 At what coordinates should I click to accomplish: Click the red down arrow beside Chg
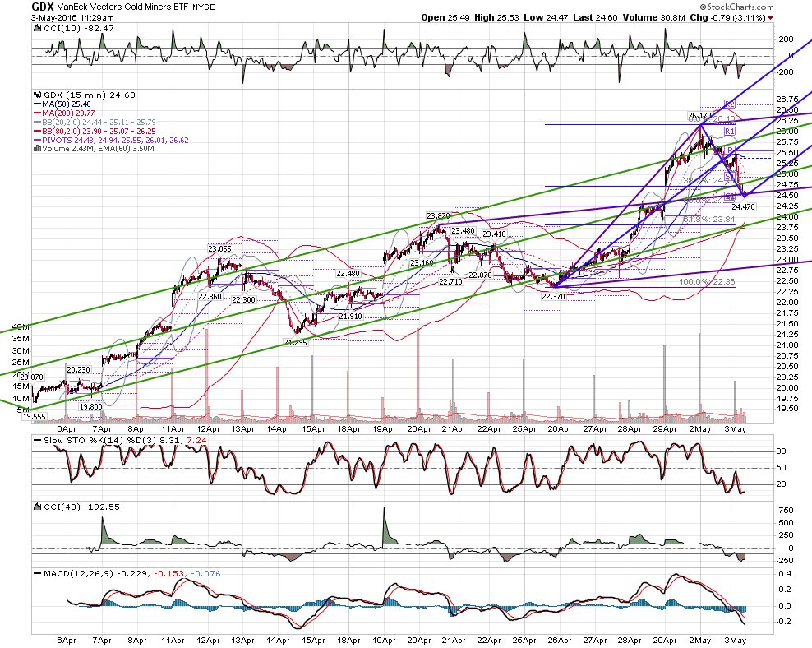point(771,18)
